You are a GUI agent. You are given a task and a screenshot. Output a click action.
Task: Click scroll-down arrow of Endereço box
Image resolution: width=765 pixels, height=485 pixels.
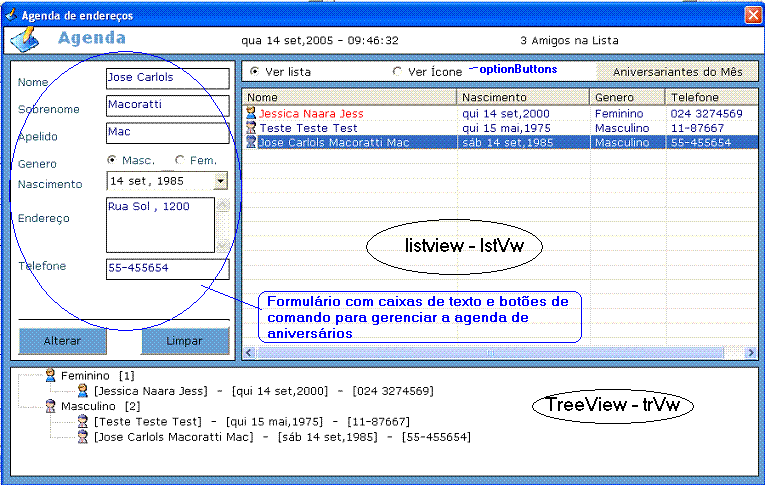pos(223,245)
